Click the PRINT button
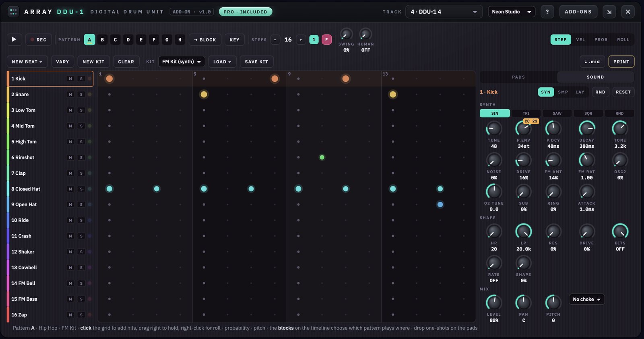Screen dimensions: 644x339 tap(621, 62)
